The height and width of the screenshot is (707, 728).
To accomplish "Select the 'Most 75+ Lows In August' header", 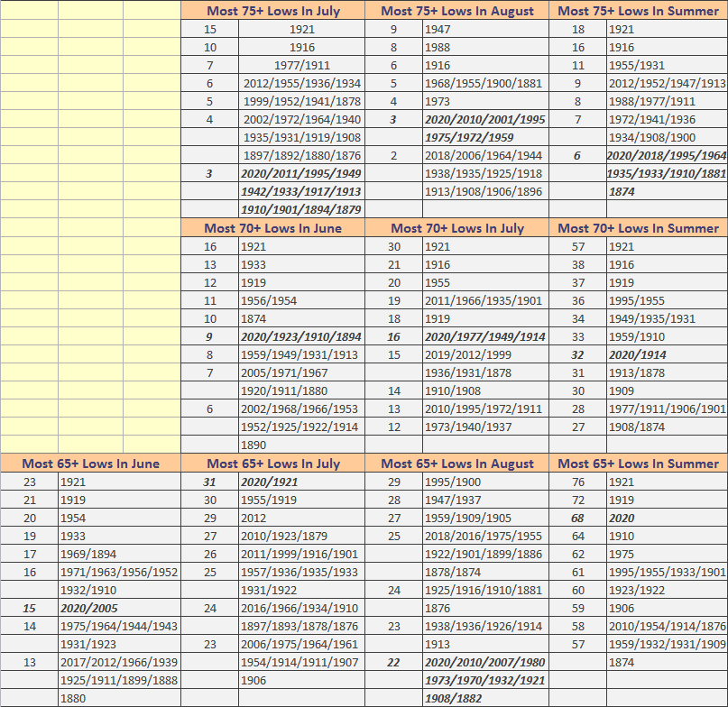I will tap(456, 10).
